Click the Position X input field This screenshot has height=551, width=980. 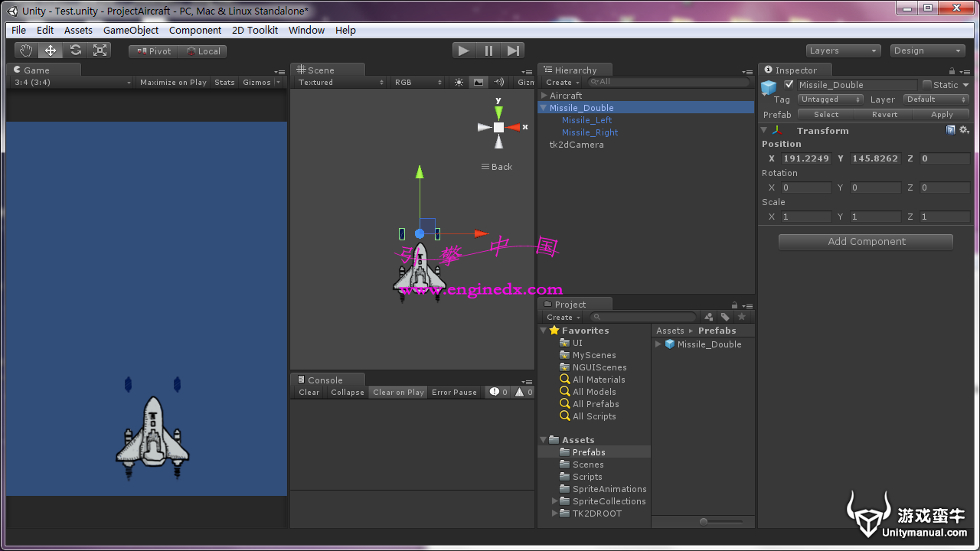point(805,158)
